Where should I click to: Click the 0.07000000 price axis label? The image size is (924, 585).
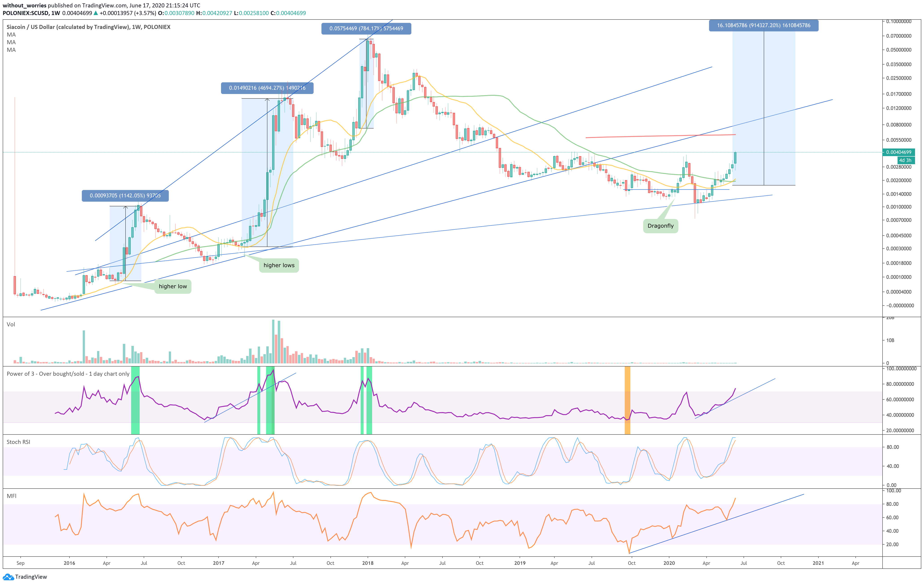click(899, 36)
